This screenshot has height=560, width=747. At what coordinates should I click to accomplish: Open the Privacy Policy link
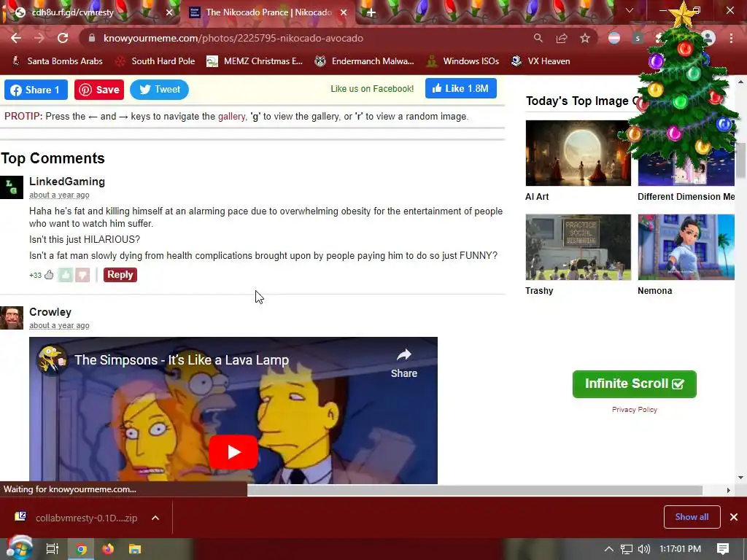(634, 410)
